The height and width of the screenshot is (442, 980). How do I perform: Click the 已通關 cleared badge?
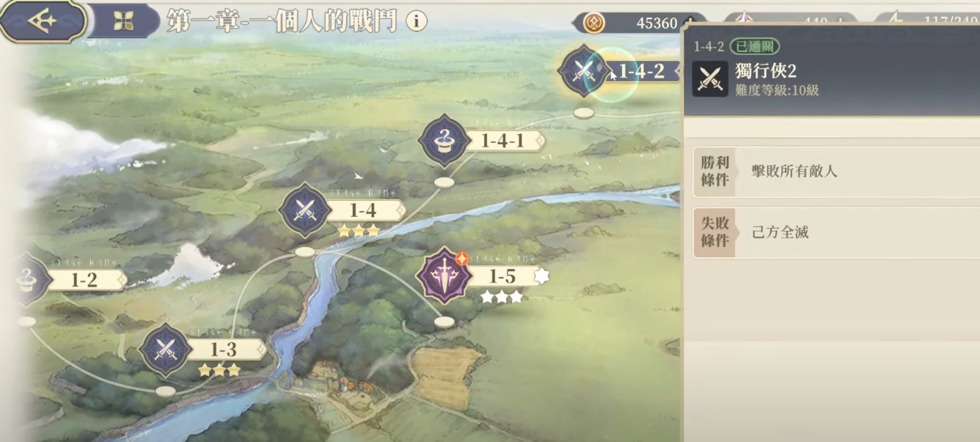pyautogui.click(x=755, y=47)
